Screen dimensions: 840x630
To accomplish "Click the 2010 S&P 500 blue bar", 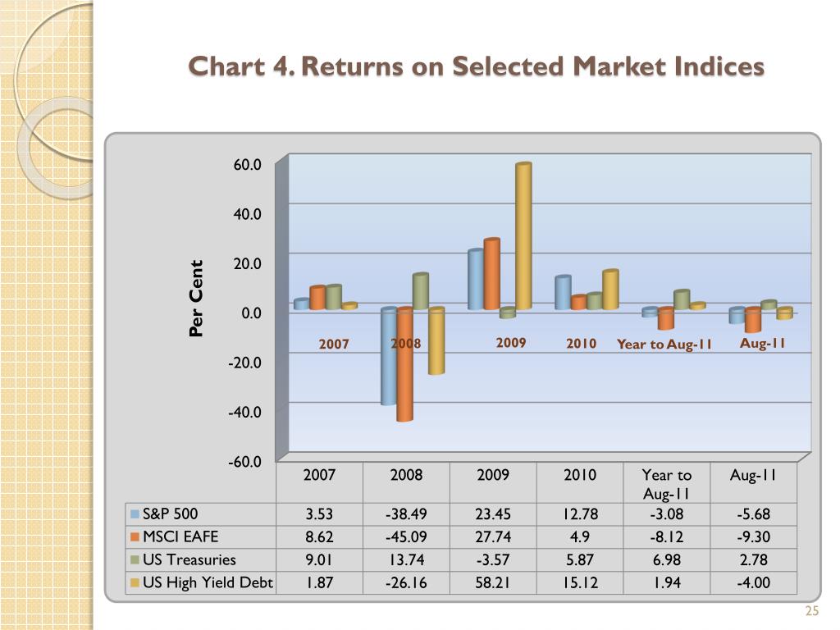I will (563, 293).
